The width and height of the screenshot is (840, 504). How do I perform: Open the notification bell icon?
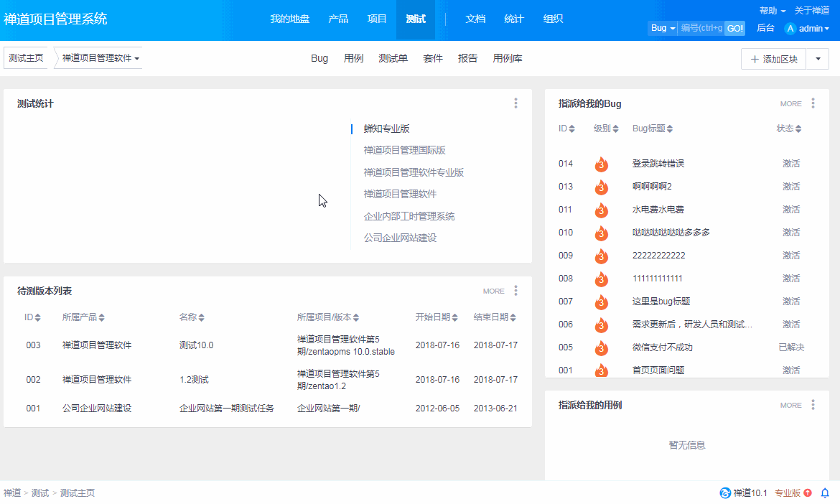[x=825, y=493]
